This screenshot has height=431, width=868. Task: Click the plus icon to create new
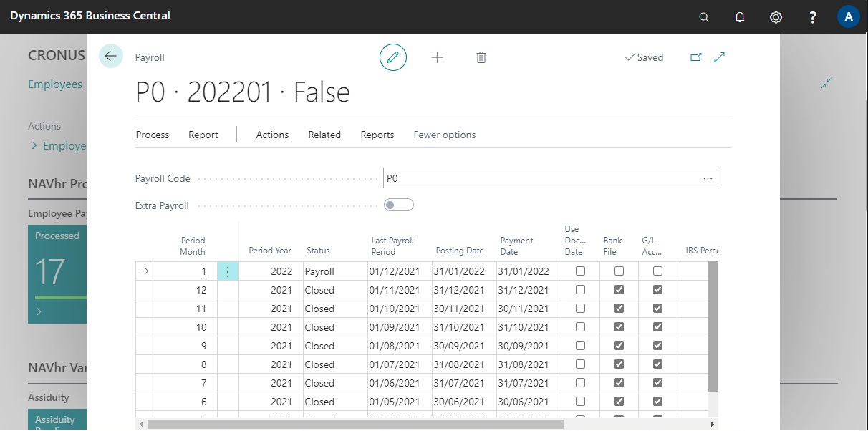coord(437,57)
